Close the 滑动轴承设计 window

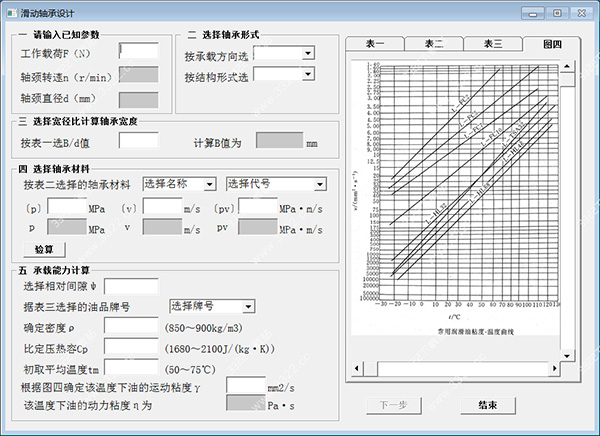(x=582, y=14)
